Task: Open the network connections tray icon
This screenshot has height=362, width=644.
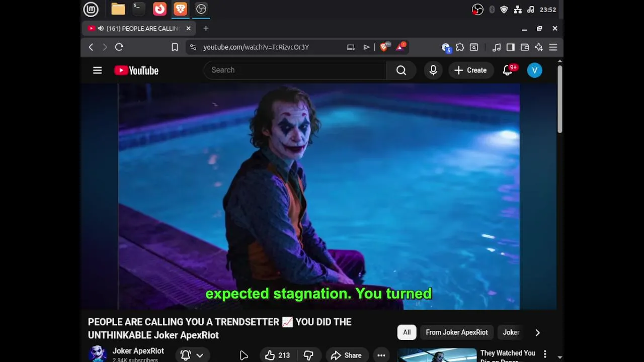Action: tap(517, 10)
